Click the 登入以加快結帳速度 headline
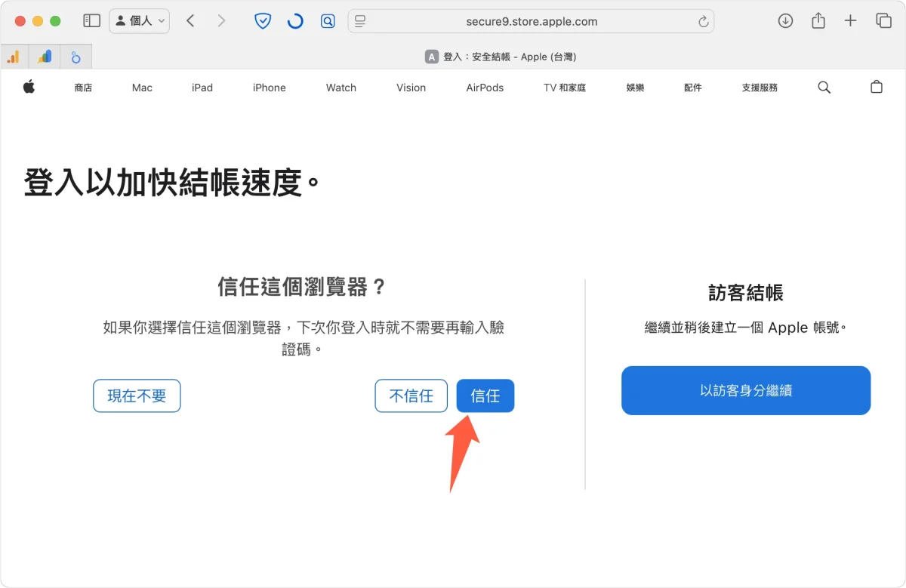Screen dimensions: 906x588 point(172,183)
